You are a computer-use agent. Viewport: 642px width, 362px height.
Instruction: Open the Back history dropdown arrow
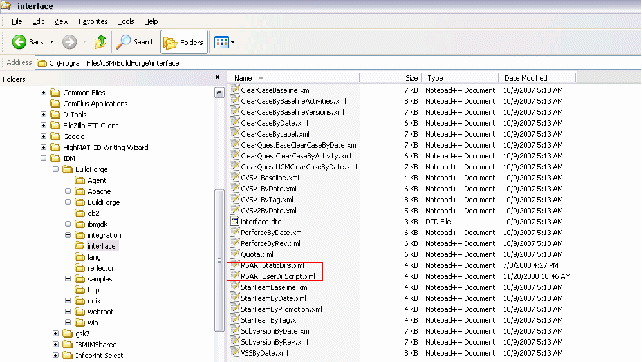(x=52, y=42)
